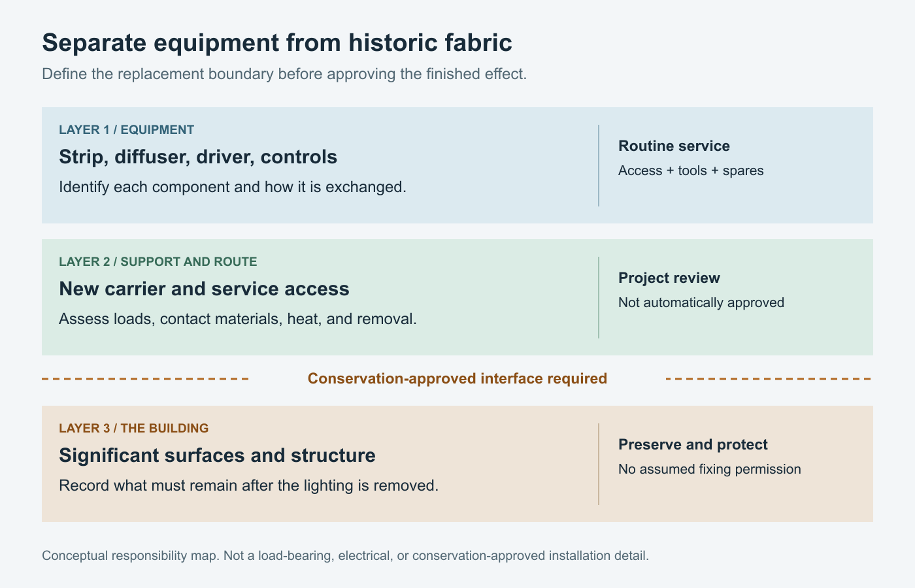Click the 'LAYER 3 / THE BUILDING' label
The image size is (915, 588).
[x=134, y=428]
